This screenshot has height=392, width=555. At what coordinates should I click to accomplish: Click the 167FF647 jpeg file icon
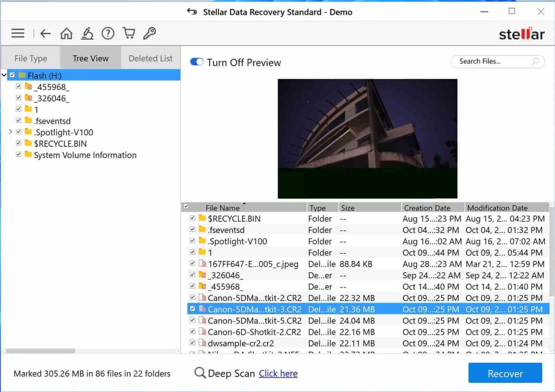pyautogui.click(x=202, y=264)
